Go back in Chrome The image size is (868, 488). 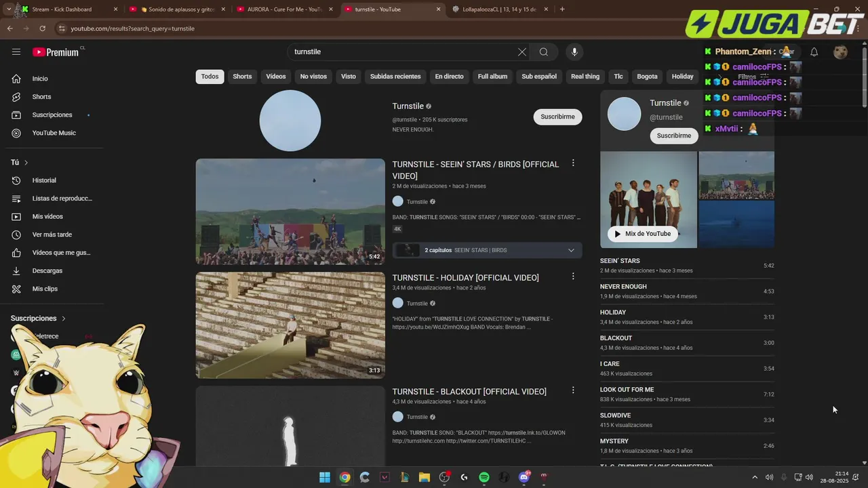point(9,28)
